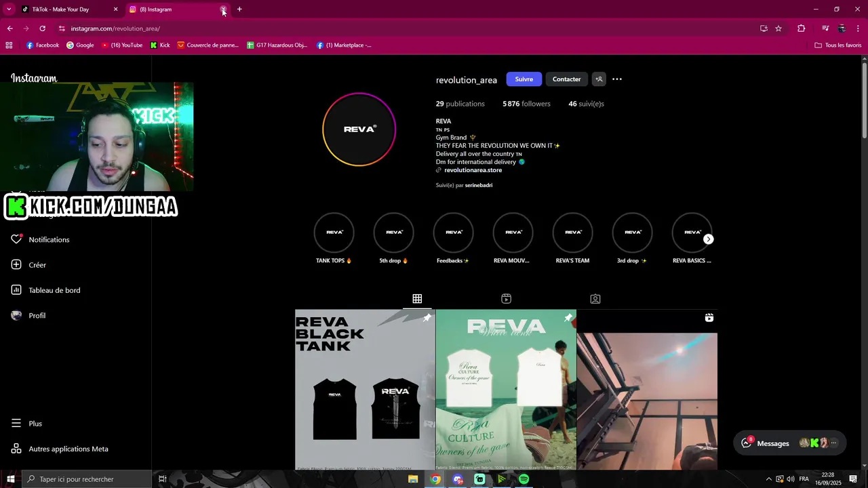The height and width of the screenshot is (488, 868).
Task: Open the revolutionarea.store link
Action: pyautogui.click(x=473, y=170)
